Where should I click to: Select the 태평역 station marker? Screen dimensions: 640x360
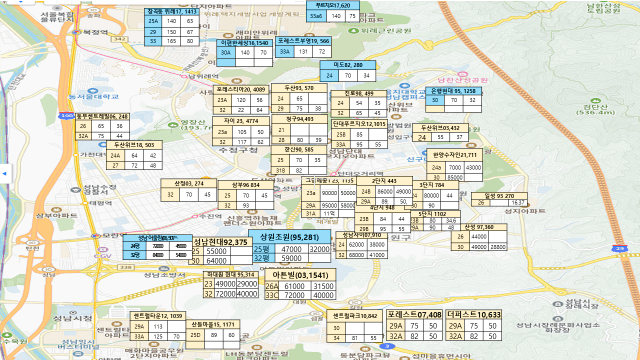click(84, 202)
